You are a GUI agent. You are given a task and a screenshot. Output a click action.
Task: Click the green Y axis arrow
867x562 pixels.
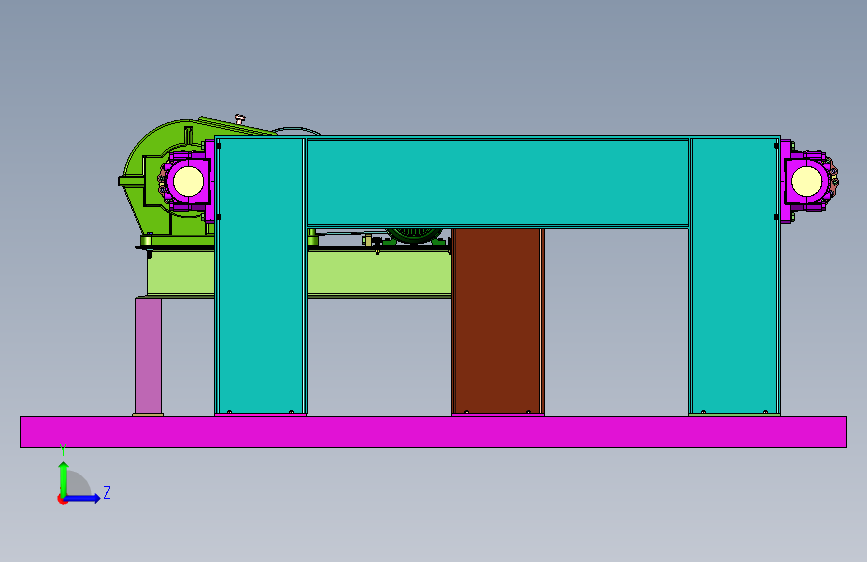click(64, 478)
